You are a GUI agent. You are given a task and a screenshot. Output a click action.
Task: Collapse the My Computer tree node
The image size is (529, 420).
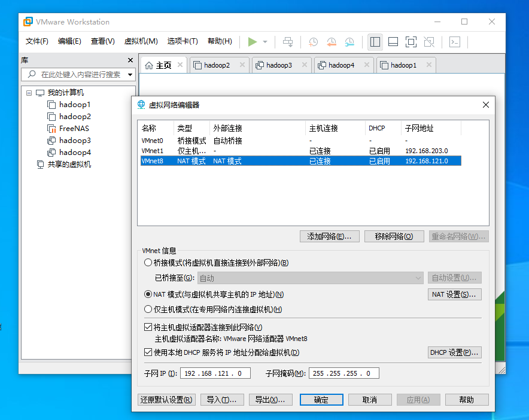(x=29, y=93)
